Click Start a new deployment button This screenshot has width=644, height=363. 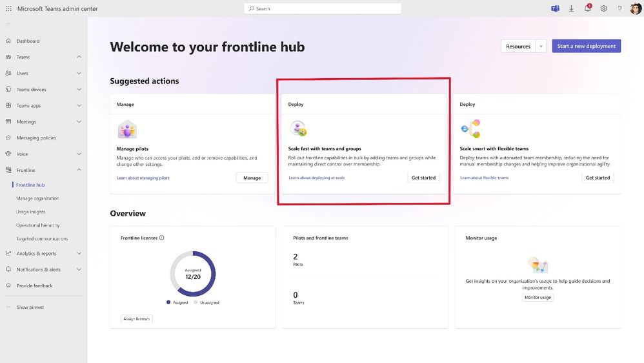point(586,46)
